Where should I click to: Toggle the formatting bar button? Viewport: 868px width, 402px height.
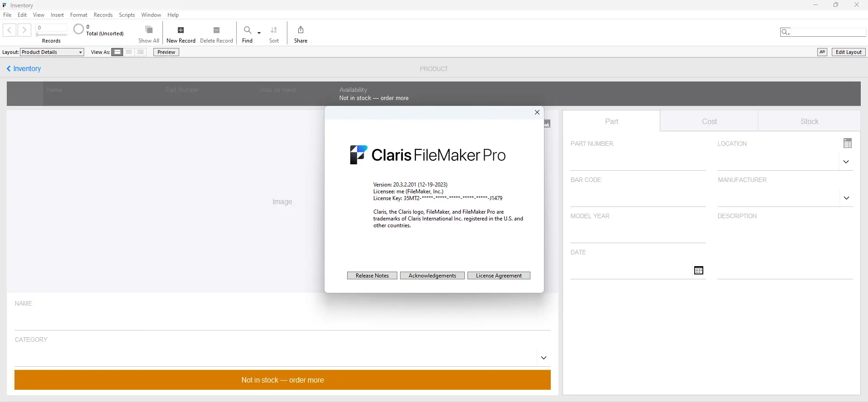(822, 52)
